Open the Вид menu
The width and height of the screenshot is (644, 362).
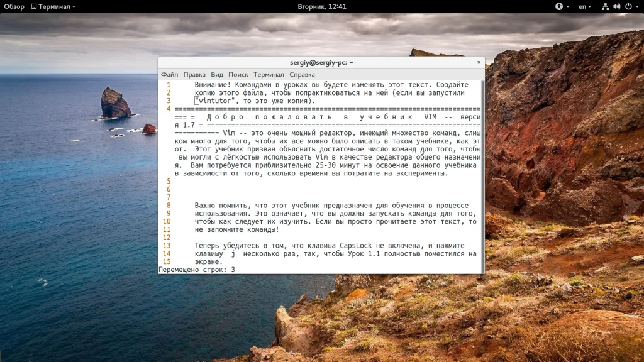(217, 74)
